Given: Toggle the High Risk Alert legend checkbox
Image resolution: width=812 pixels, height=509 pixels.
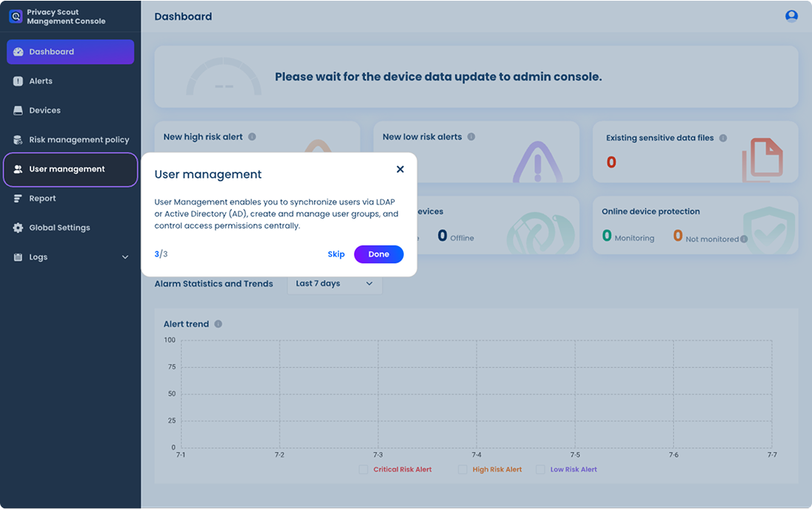Looking at the screenshot, I should click(462, 470).
